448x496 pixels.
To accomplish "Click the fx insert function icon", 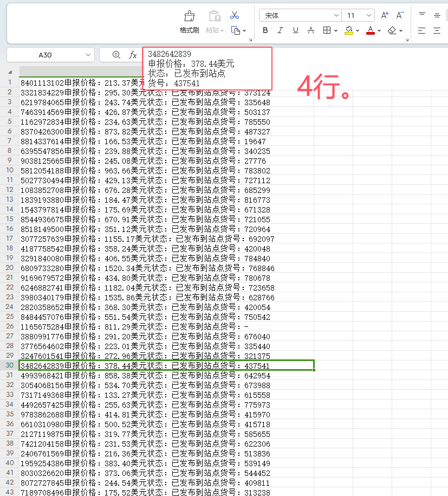I will [x=133, y=55].
